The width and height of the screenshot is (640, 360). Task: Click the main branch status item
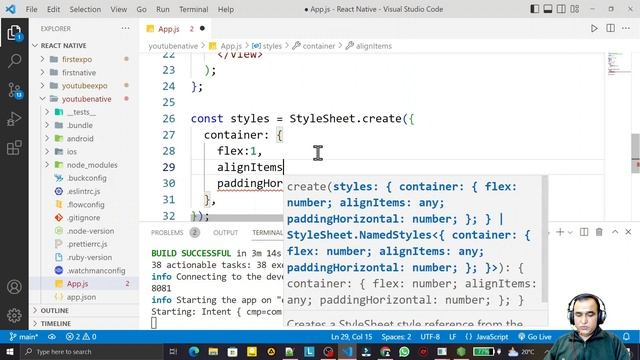pyautogui.click(x=24, y=337)
